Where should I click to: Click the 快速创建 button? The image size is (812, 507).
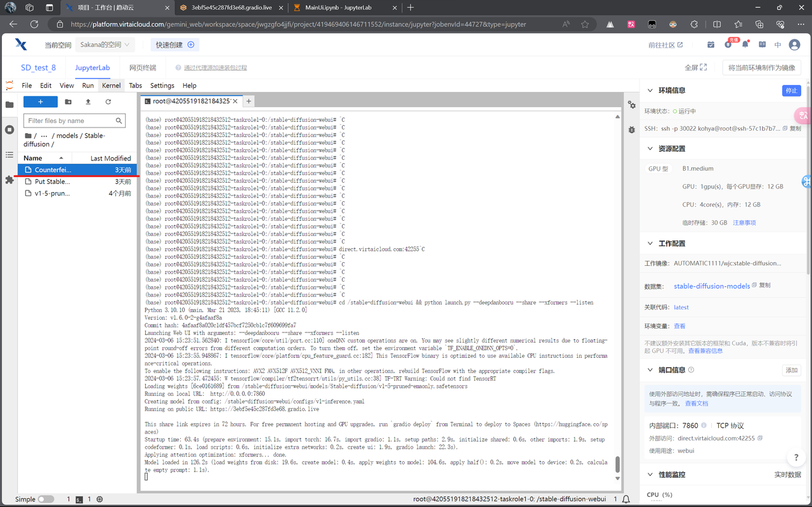tap(175, 45)
